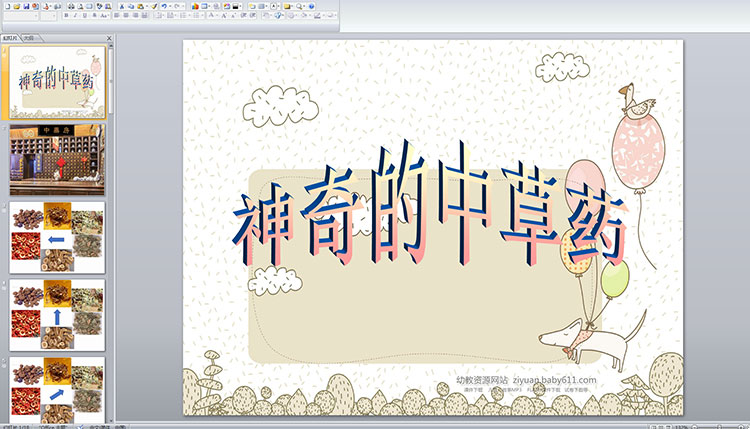
Task: Align text to the right
Action: click(x=135, y=15)
